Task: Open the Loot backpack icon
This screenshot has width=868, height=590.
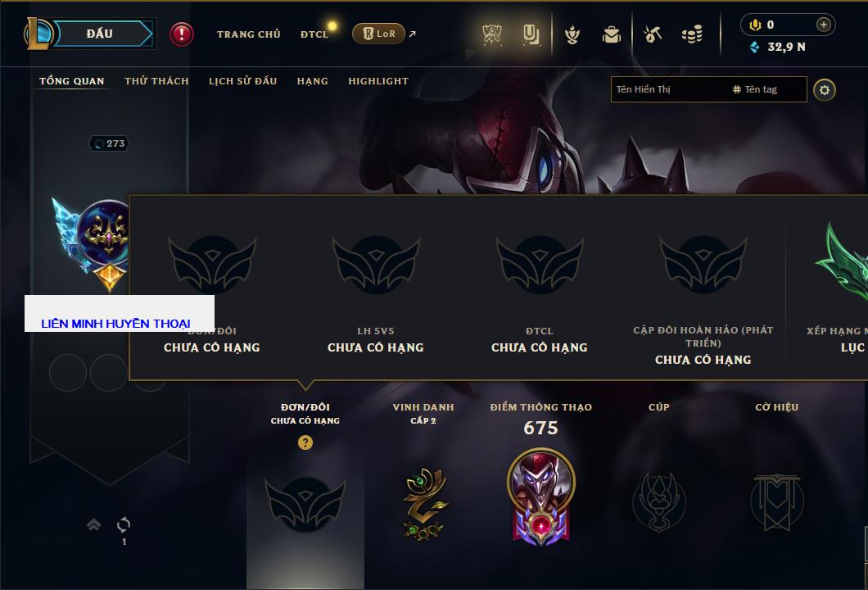Action: tap(612, 34)
